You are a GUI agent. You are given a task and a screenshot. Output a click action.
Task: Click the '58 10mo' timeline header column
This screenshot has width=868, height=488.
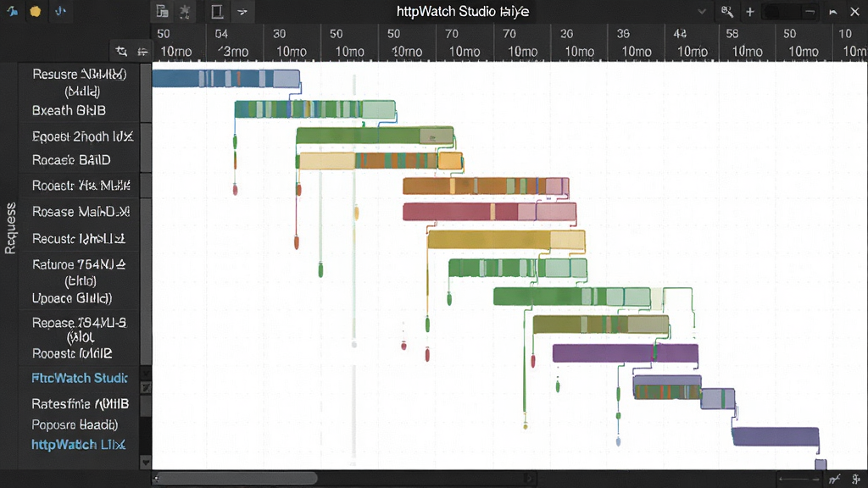pyautogui.click(x=746, y=42)
